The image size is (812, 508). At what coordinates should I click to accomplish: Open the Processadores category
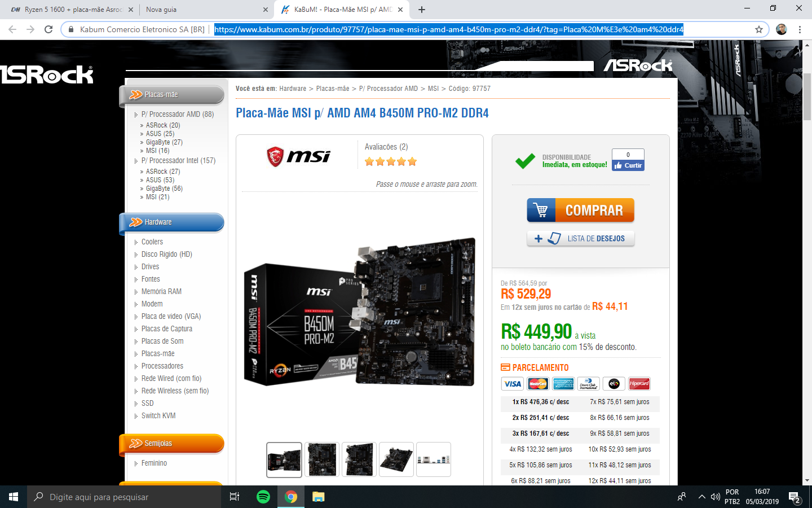[162, 366]
